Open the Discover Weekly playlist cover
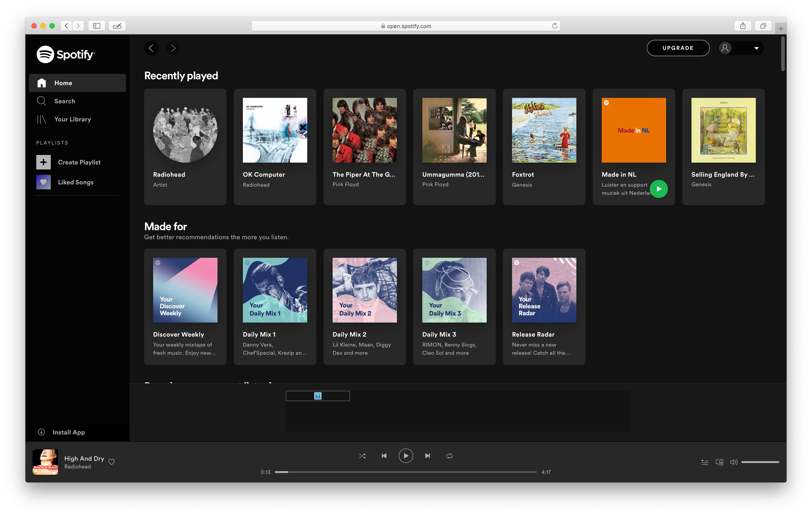This screenshot has width=812, height=516. pos(185,290)
